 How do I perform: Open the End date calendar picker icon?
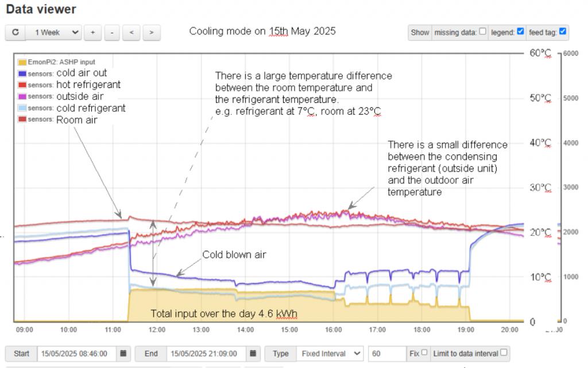pyautogui.click(x=254, y=354)
